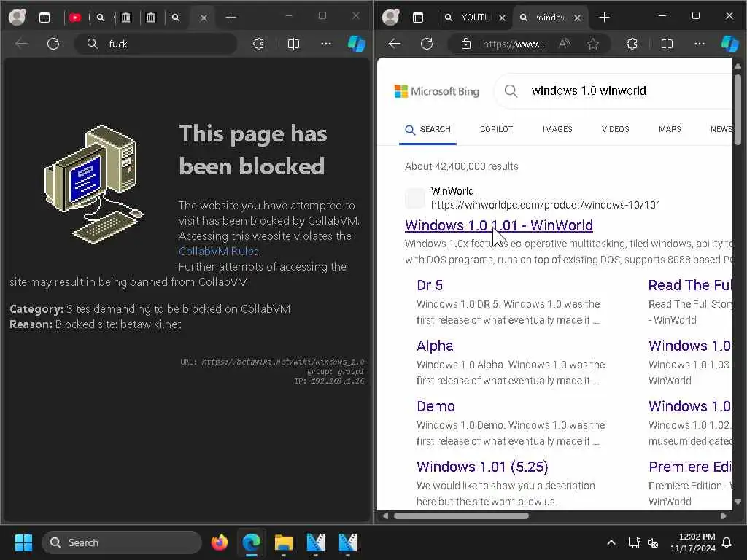Close the YOUTU tab in right window
The width and height of the screenshot is (747, 560).
tap(502, 17)
